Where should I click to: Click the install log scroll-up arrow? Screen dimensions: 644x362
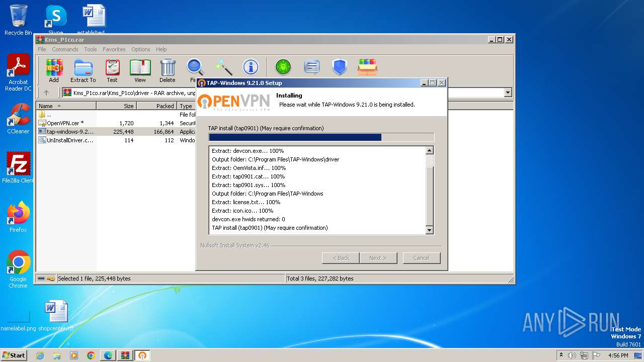[429, 150]
